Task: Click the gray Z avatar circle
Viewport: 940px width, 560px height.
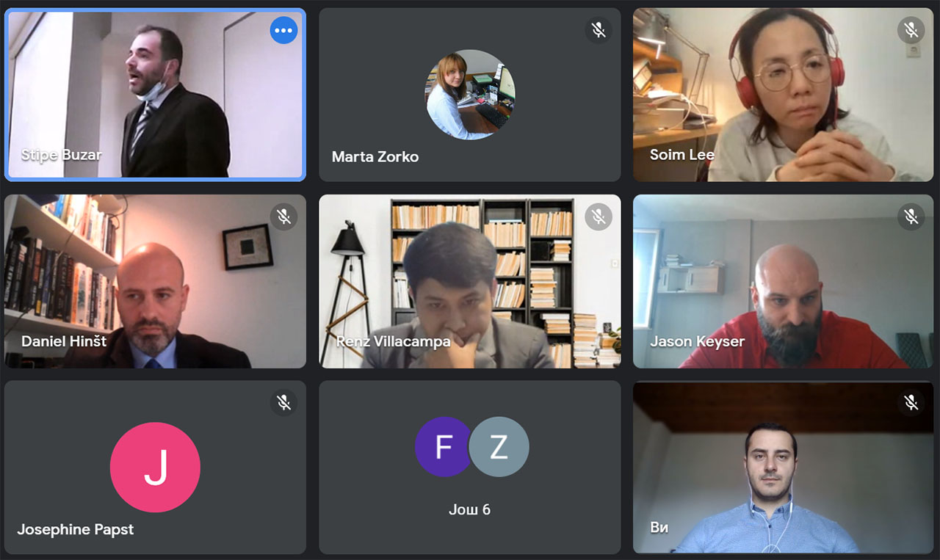Action: click(499, 447)
